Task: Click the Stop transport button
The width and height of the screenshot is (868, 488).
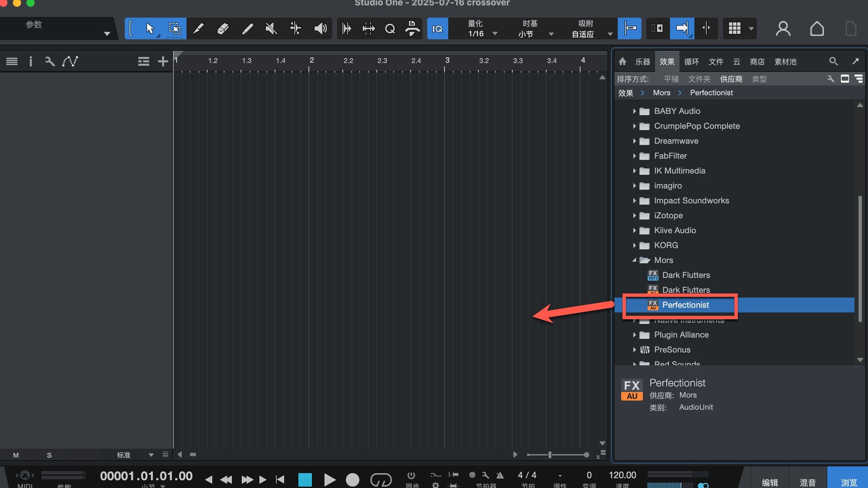Action: tap(305, 479)
